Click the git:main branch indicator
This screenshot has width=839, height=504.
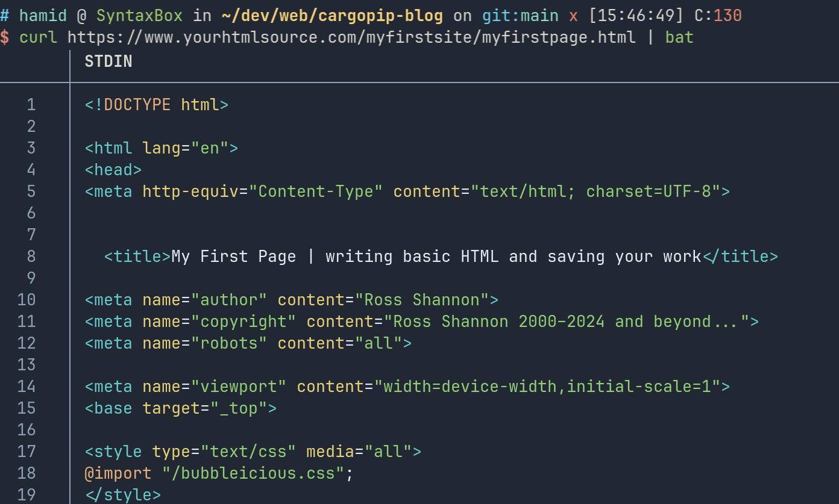click(x=520, y=16)
